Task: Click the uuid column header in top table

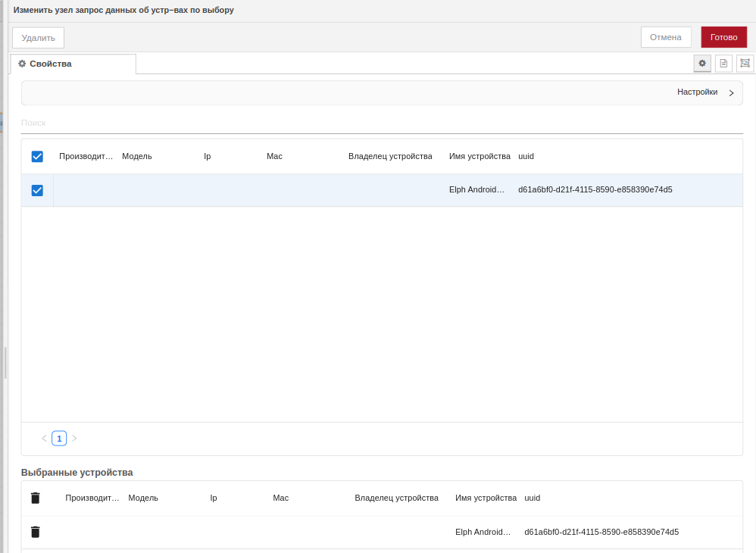Action: pos(526,156)
